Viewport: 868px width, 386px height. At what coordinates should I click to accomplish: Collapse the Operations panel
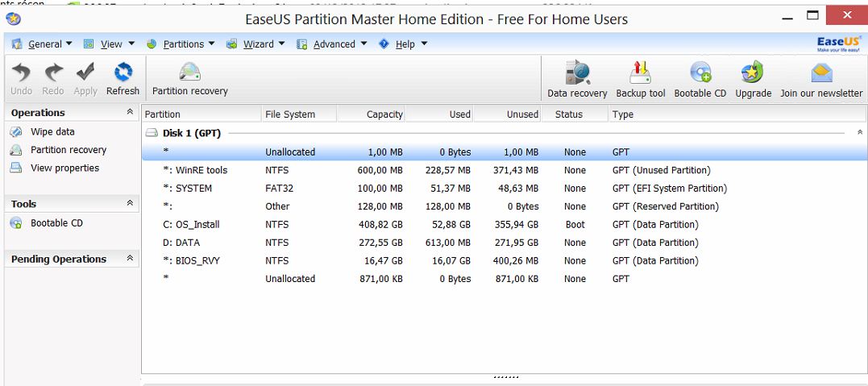click(x=130, y=112)
